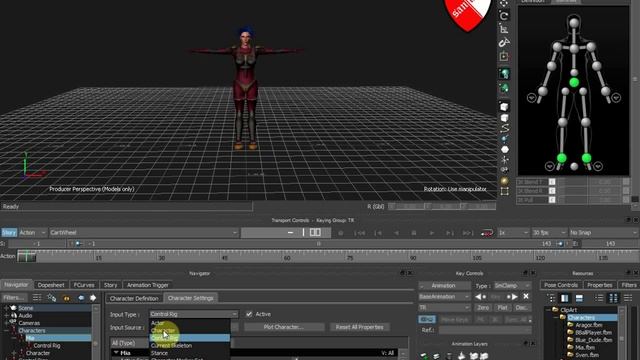The image size is (640, 360).
Task: Switch to the Animation Trigger tab
Action: coord(148,285)
